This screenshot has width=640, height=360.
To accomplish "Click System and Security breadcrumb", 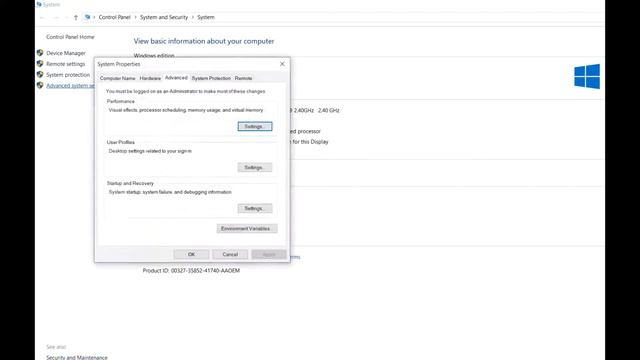I will point(164,17).
